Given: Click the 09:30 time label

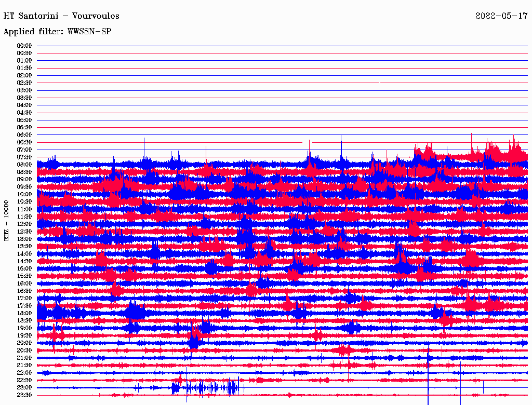Looking at the screenshot, I should 24,187.
